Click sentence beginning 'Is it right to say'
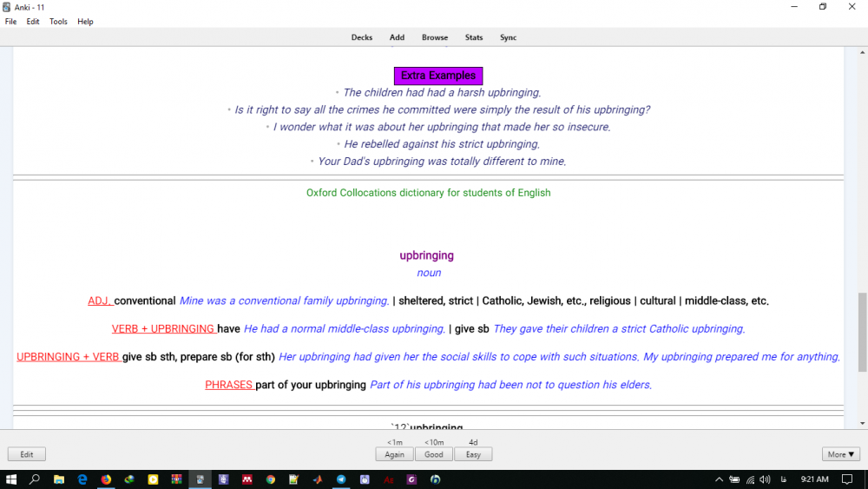868x489 pixels. [x=442, y=109]
